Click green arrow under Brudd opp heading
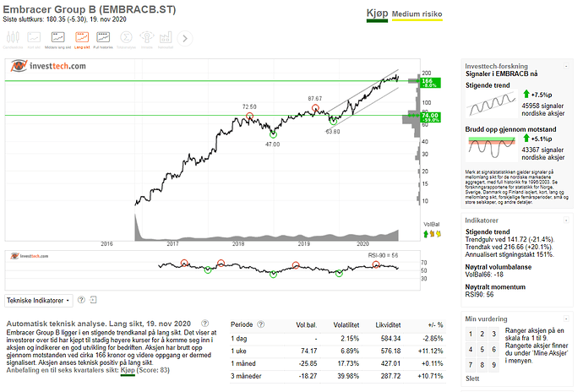 click(526, 138)
